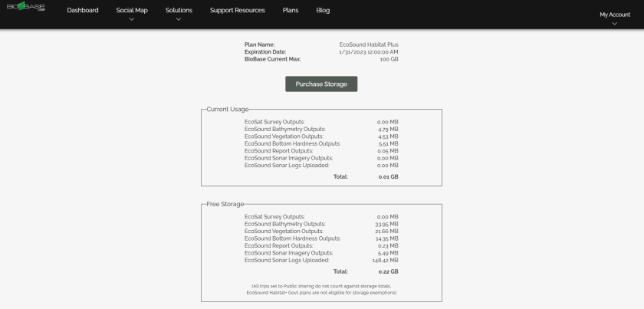Select EcoSound Bathymetry Outputs in Current Usage
This screenshot has width=644, height=309.
pos(284,130)
